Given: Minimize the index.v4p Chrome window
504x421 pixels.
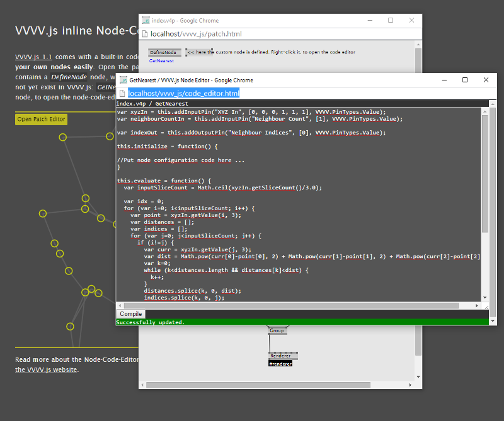Looking at the screenshot, I should point(370,20).
